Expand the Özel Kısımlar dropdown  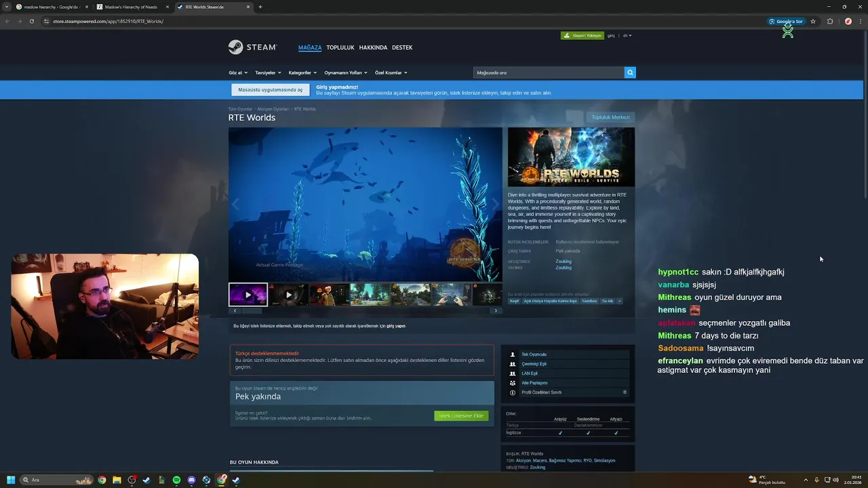tap(391, 73)
